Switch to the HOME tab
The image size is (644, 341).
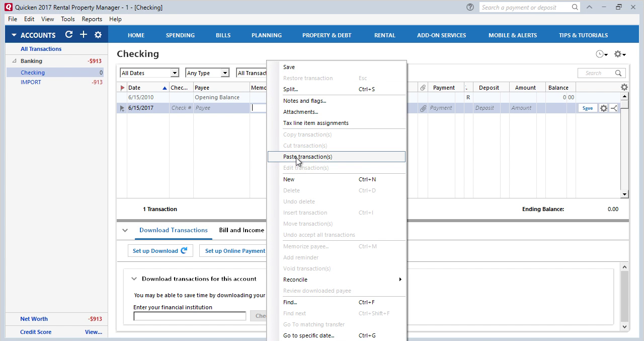click(x=136, y=35)
